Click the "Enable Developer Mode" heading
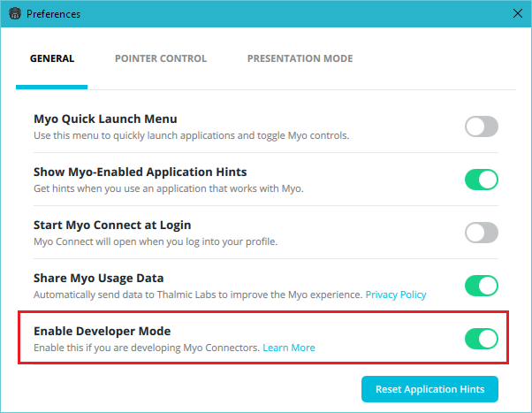The height and width of the screenshot is (413, 532). pos(103,331)
